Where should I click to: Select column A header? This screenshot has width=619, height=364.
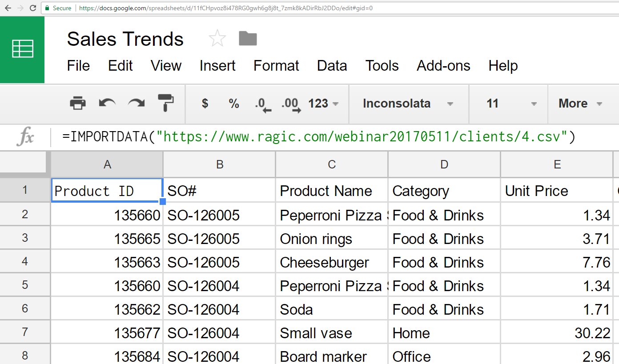pos(107,165)
